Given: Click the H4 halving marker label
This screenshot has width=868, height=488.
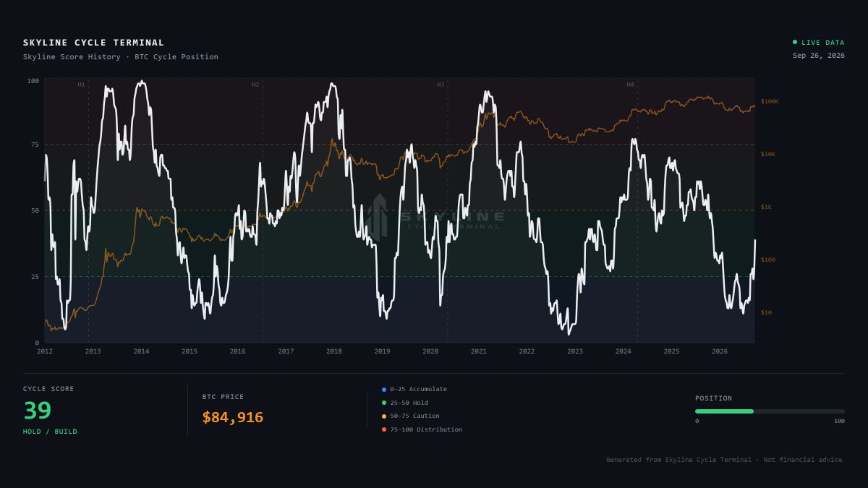Looking at the screenshot, I should click(x=630, y=85).
